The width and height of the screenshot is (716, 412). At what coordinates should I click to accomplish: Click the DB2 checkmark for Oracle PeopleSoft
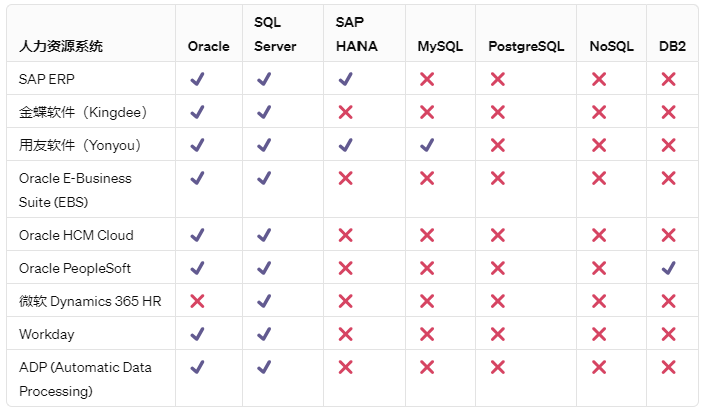click(x=669, y=268)
